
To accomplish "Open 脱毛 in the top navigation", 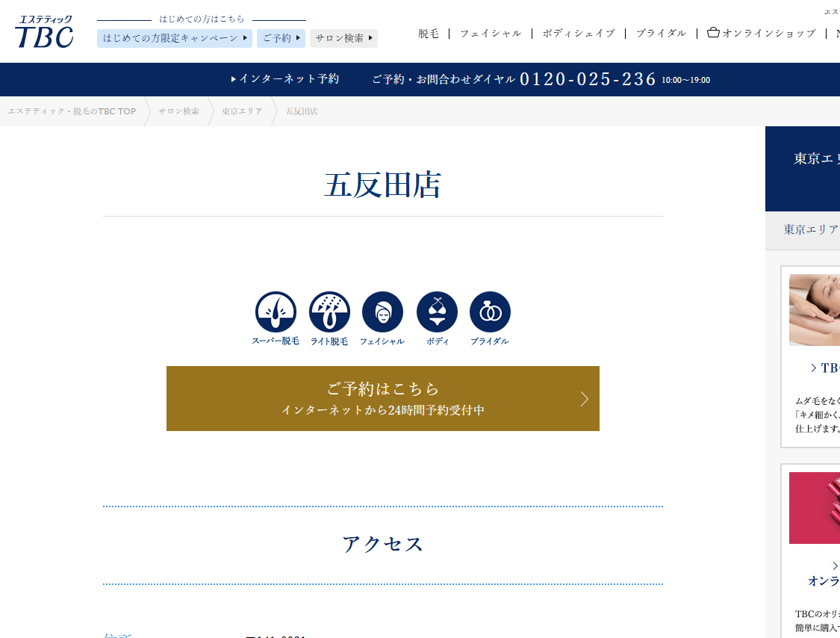I will [429, 33].
